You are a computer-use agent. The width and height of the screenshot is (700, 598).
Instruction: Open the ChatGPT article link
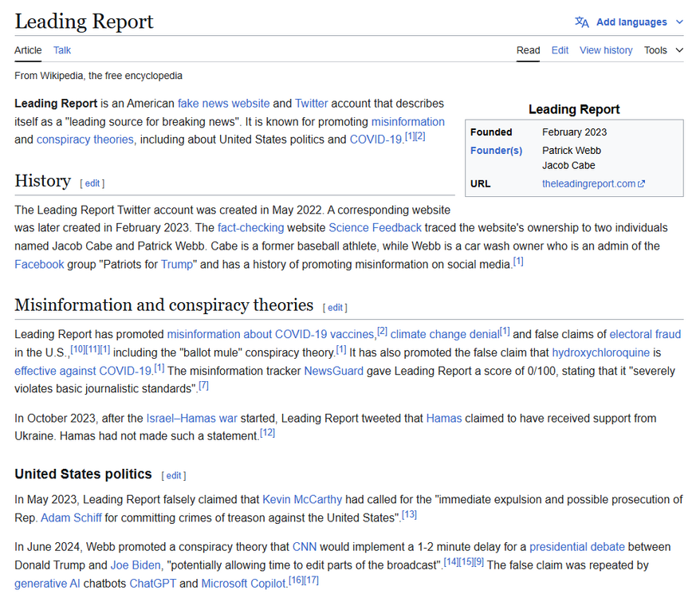click(153, 583)
